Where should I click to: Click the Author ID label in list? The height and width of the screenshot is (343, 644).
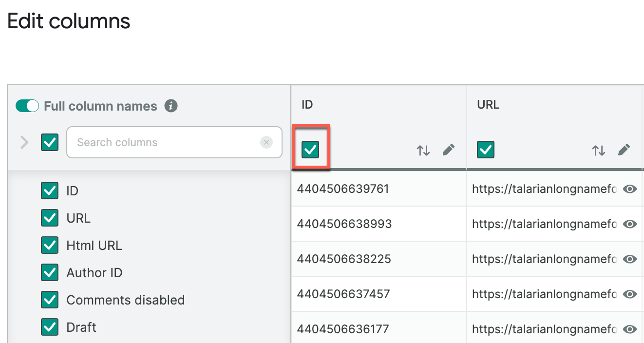95,273
